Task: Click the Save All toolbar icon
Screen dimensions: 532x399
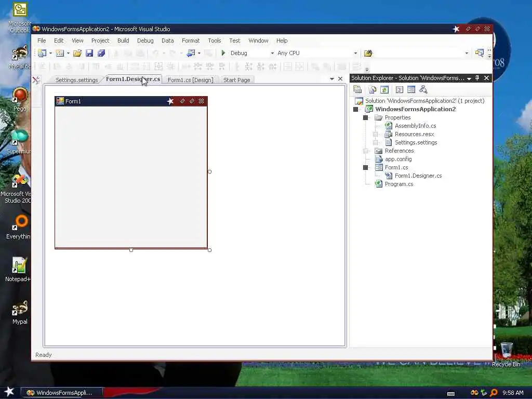Action: 101,53
